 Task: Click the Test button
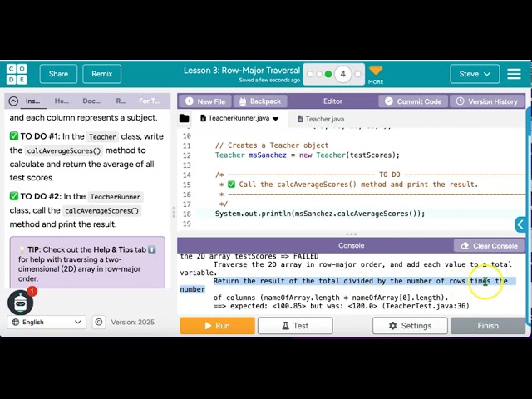tap(295, 326)
